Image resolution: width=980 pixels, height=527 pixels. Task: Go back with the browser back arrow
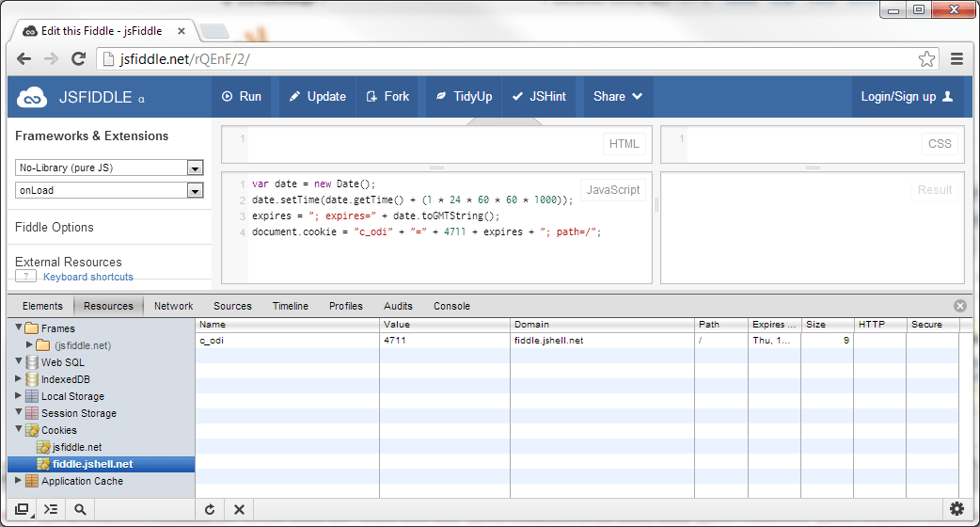(24, 58)
